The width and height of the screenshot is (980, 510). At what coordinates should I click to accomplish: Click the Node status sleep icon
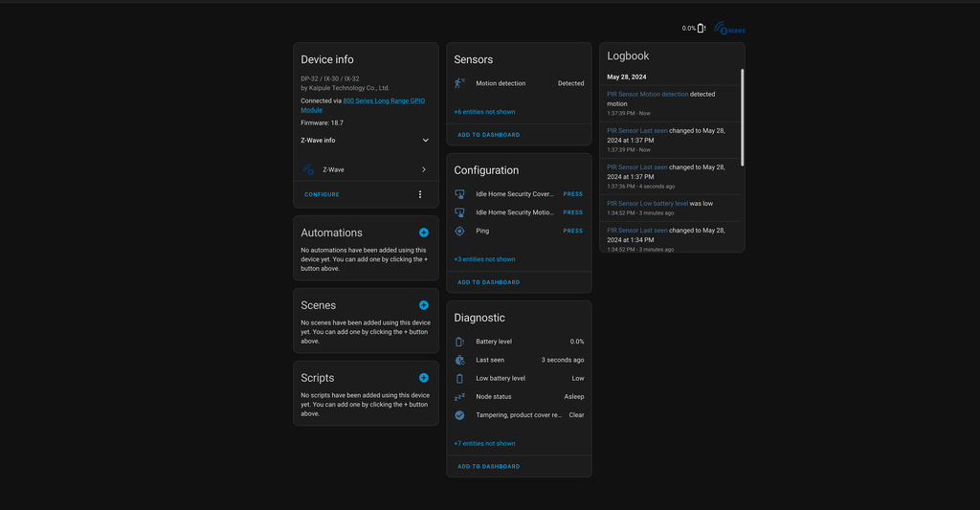tap(459, 397)
